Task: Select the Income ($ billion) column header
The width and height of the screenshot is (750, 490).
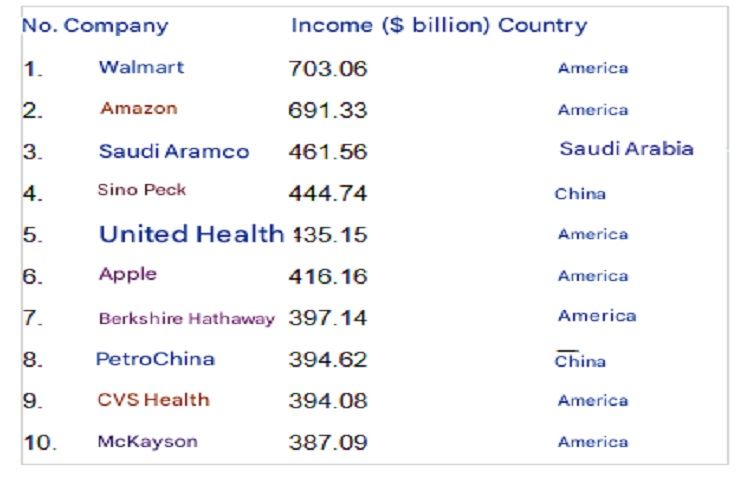Action: point(391,26)
